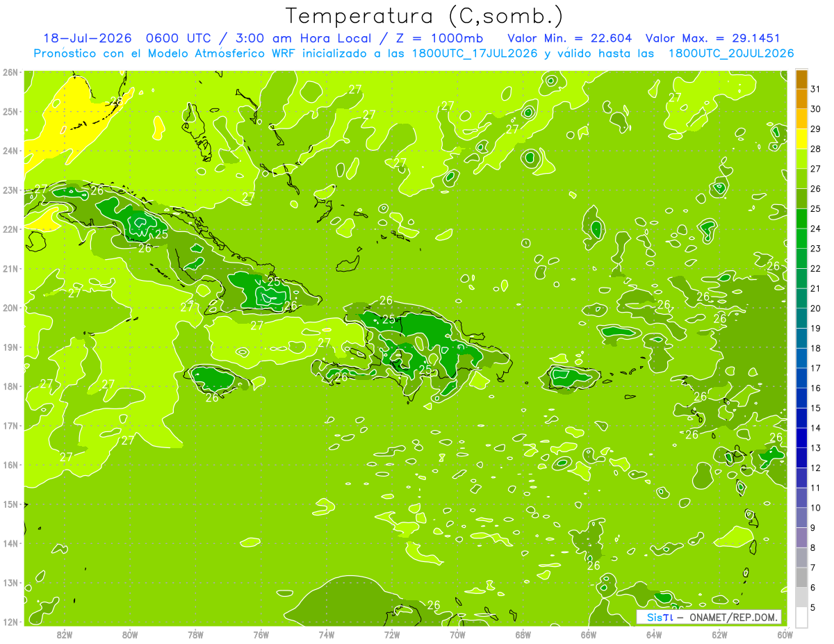Click the "74W" longitude axis label
834x644 pixels.
point(327,634)
